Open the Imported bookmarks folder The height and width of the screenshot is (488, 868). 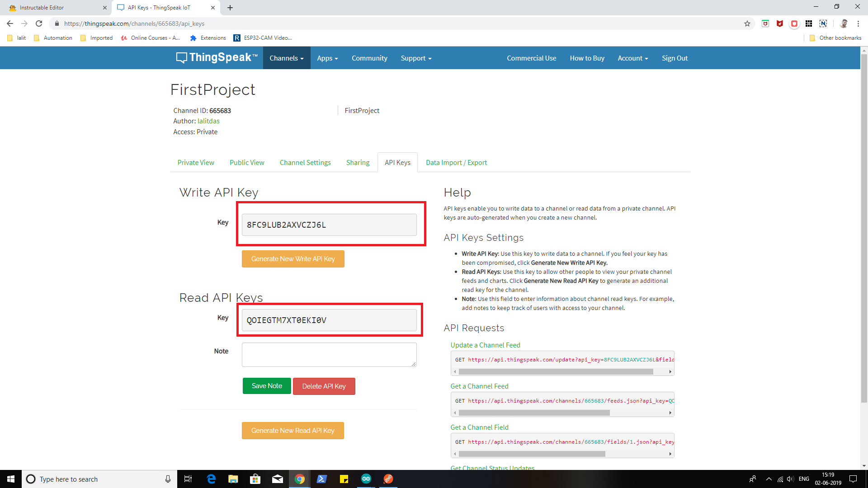pyautogui.click(x=96, y=38)
